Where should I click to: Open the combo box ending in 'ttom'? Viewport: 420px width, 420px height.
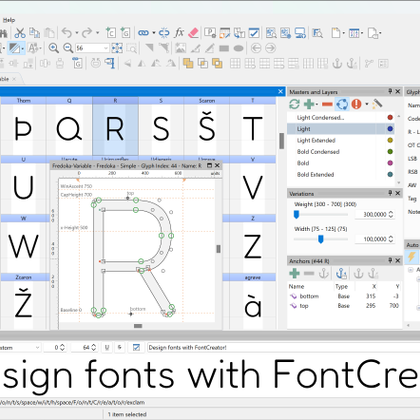point(20,348)
